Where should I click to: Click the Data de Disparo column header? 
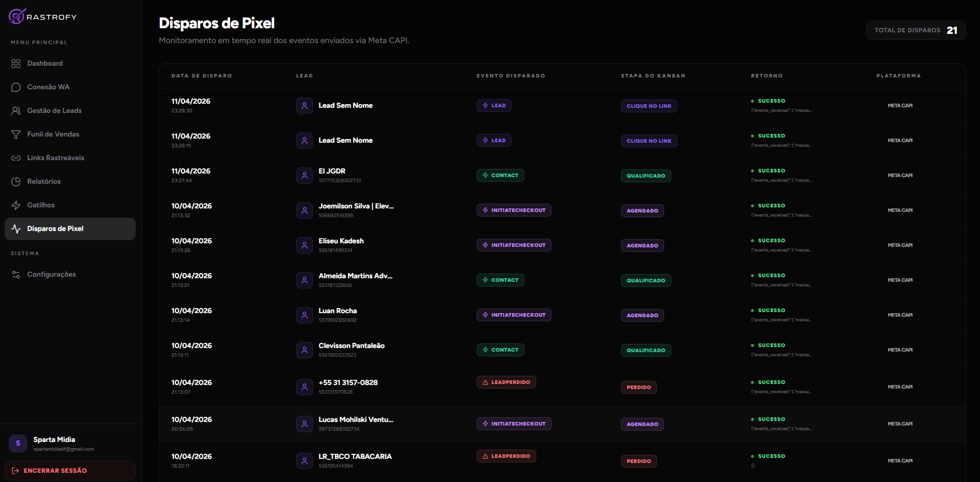pyautogui.click(x=201, y=76)
